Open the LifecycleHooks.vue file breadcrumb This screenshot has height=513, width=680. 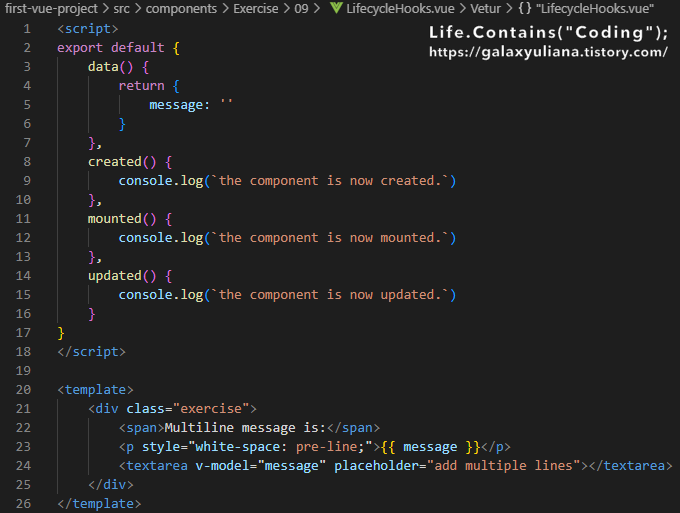tap(400, 9)
